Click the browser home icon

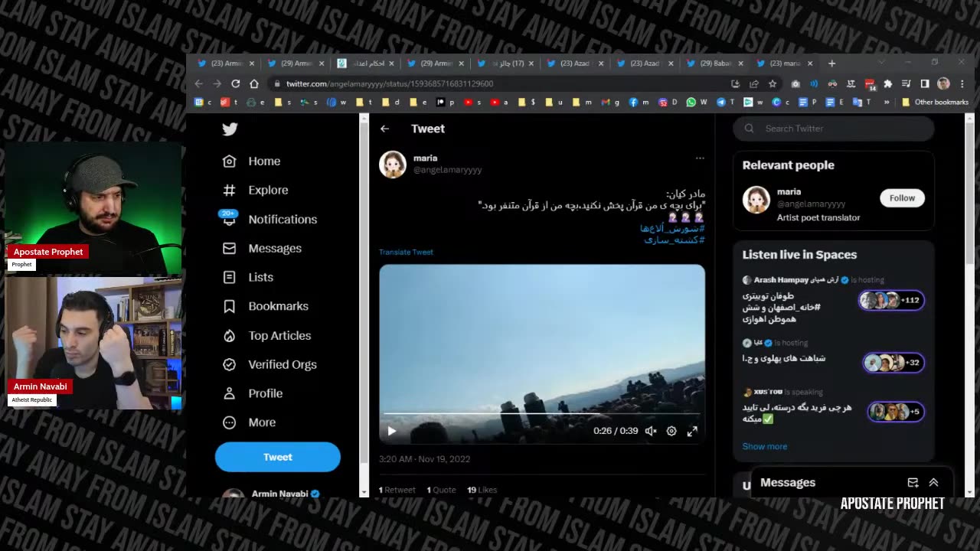(x=254, y=83)
